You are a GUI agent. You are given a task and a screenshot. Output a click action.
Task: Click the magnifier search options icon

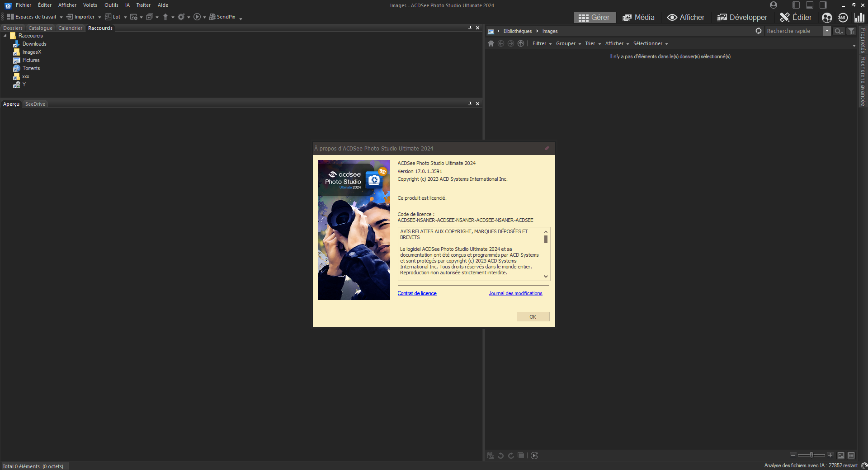coord(839,31)
